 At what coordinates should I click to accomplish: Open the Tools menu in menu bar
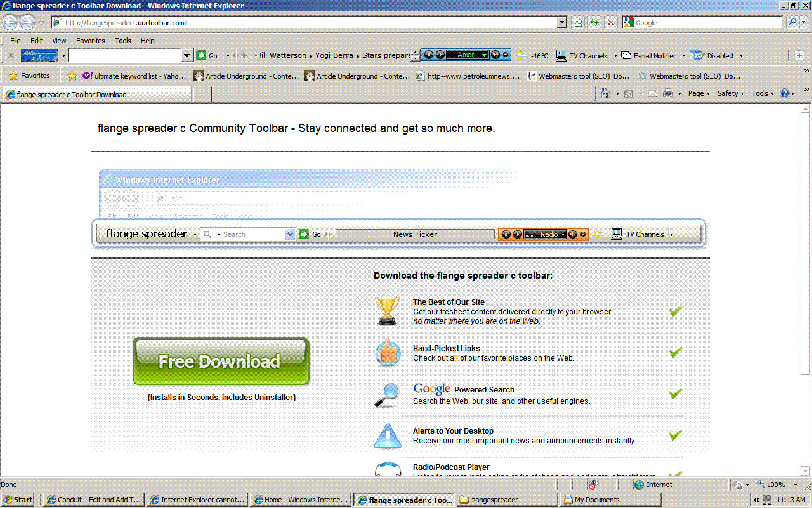[123, 41]
